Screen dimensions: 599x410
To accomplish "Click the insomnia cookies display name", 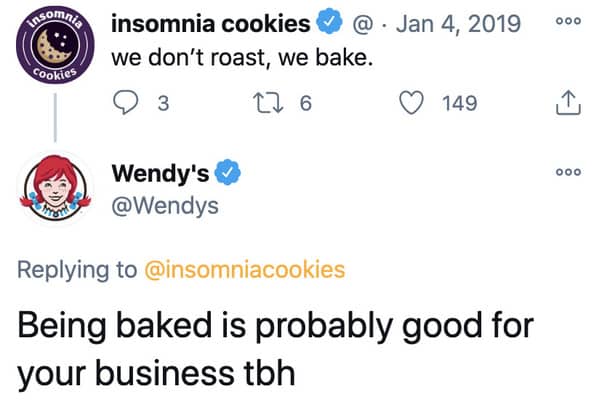I will pyautogui.click(x=210, y=24).
